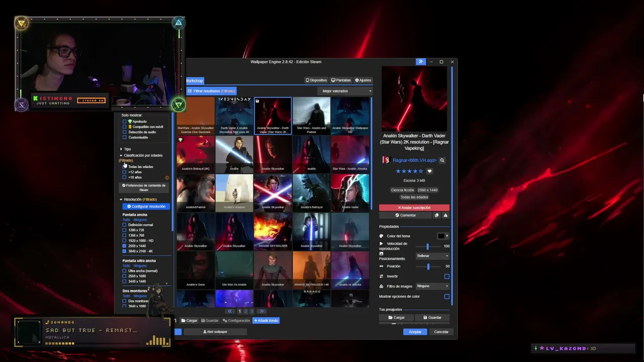644x362 pixels.
Task: Click the Comentar button
Action: pyautogui.click(x=406, y=215)
